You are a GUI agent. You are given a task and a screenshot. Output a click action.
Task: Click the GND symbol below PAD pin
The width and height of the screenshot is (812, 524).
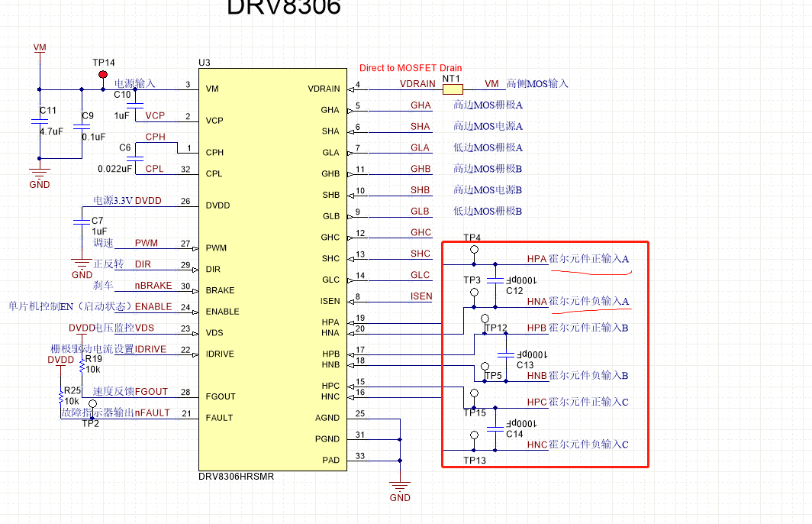click(400, 491)
